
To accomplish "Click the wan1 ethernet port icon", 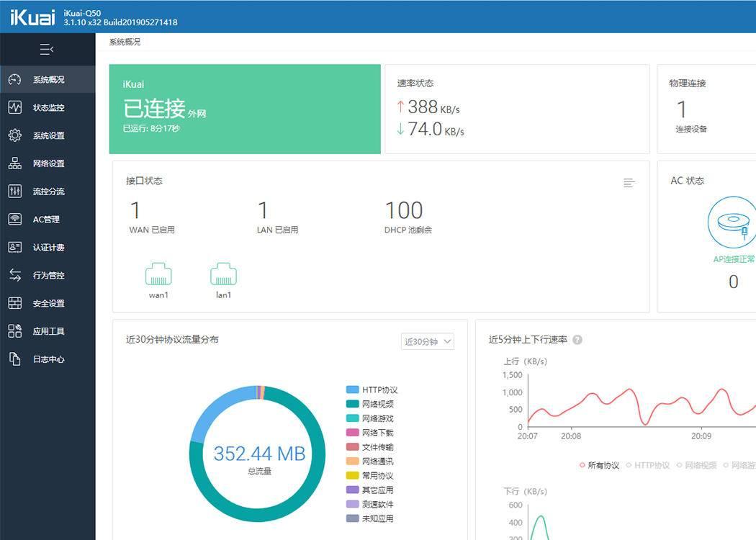I will pos(158,274).
